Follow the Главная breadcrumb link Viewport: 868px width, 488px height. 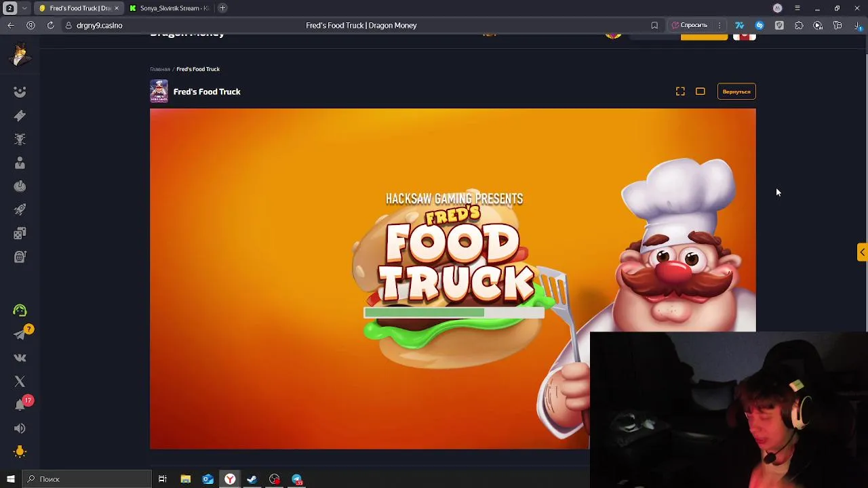pos(160,69)
